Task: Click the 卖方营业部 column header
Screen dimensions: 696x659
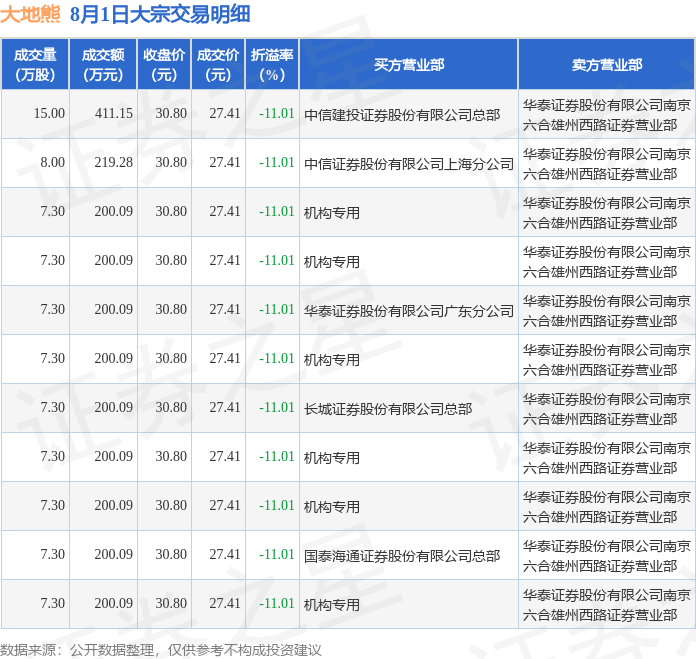Action: pos(606,65)
